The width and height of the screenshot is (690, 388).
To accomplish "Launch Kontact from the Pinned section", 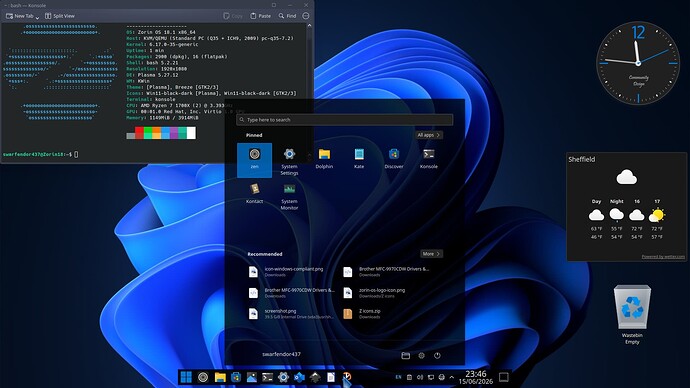I will click(254, 194).
